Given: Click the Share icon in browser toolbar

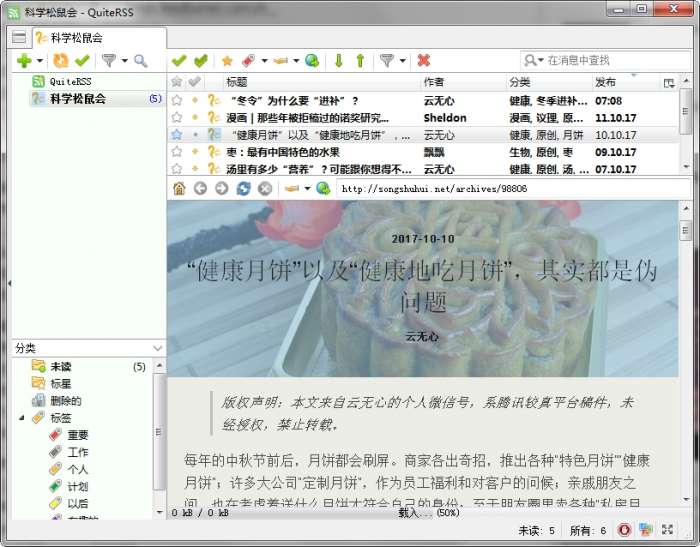Looking at the screenshot, I should point(292,188).
